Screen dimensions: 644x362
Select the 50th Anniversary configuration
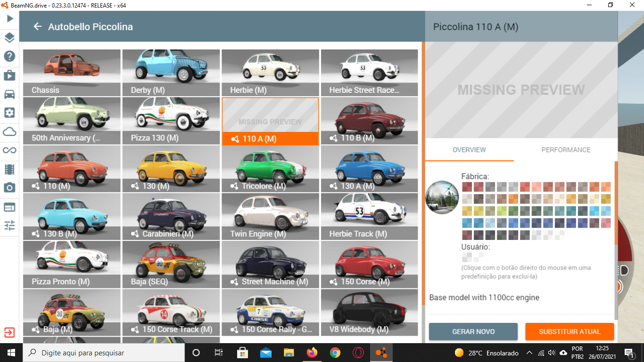[72, 121]
